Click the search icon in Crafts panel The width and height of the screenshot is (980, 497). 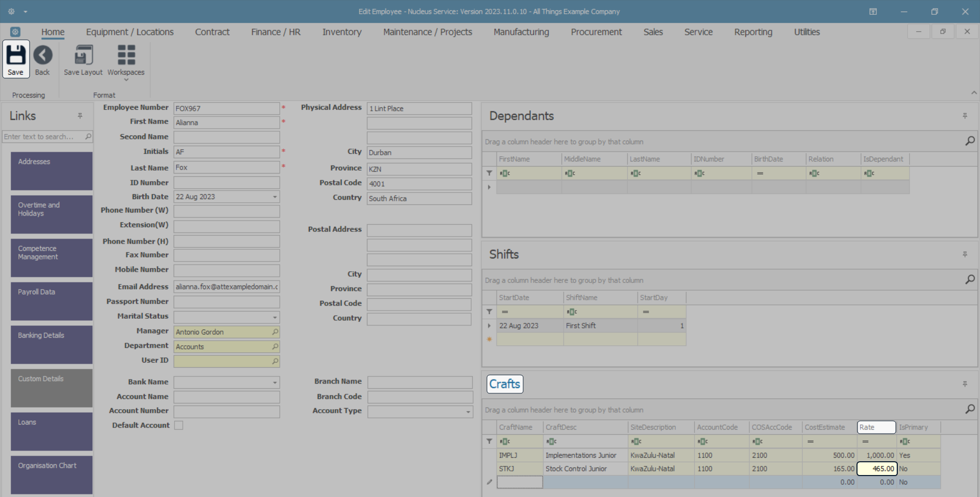point(970,409)
